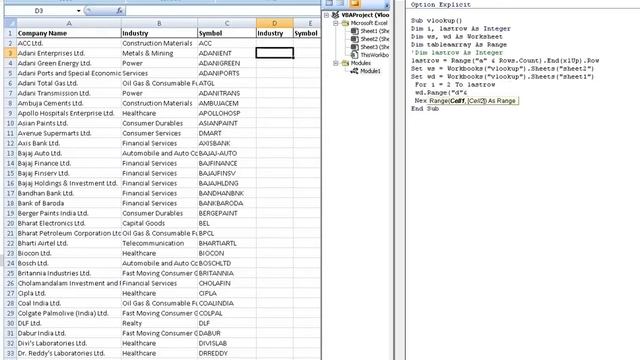Select column A header

(69, 23)
